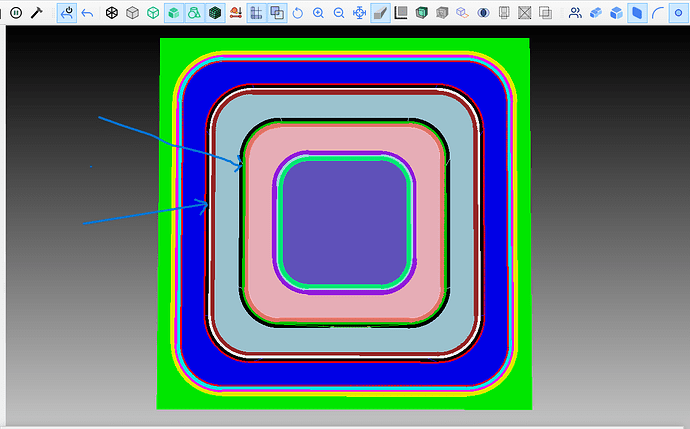The height and width of the screenshot is (429, 690).
Task: Switch to black wireframe cube view
Action: (x=111, y=13)
